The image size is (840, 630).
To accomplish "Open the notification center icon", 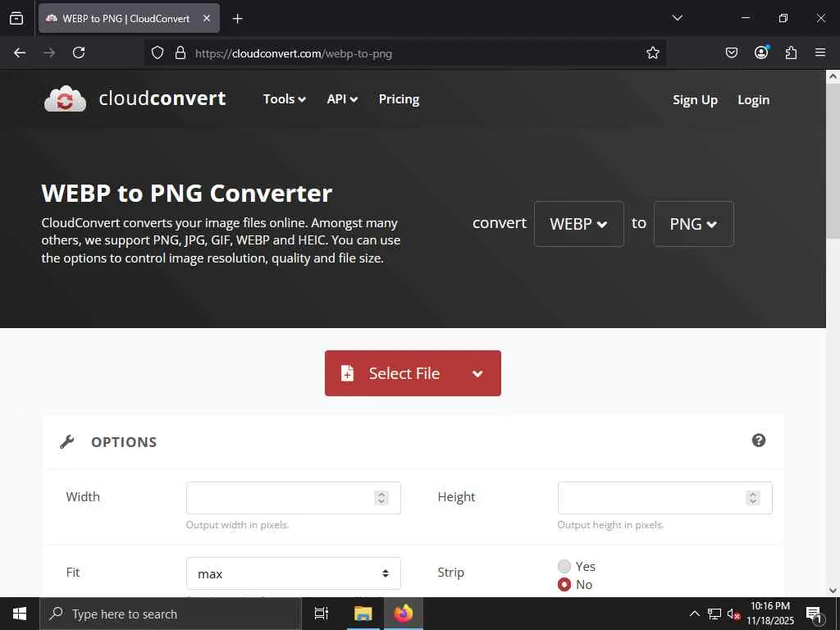I will click(815, 614).
